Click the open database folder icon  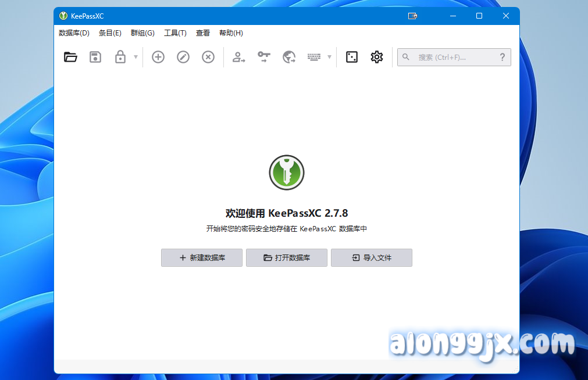[x=70, y=57]
